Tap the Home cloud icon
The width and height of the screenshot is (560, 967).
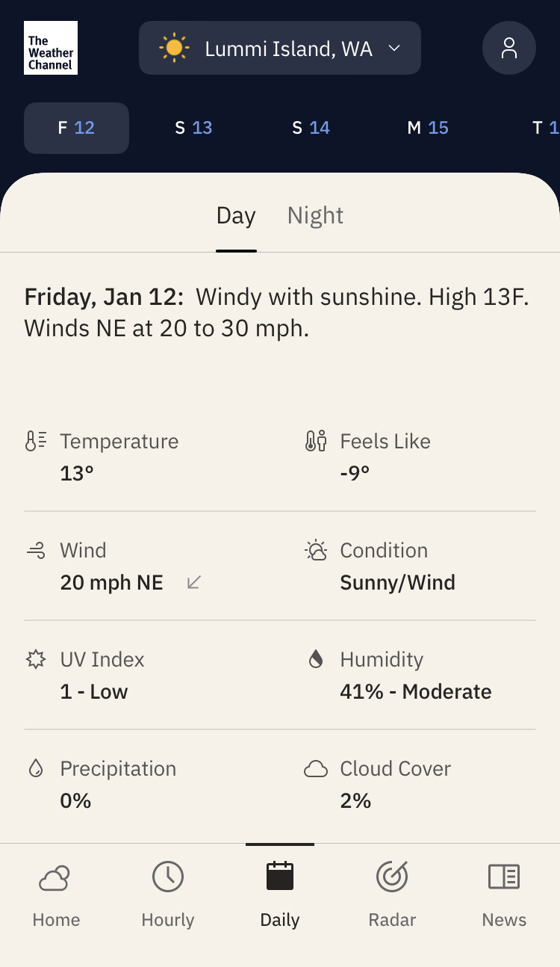pyautogui.click(x=55, y=877)
